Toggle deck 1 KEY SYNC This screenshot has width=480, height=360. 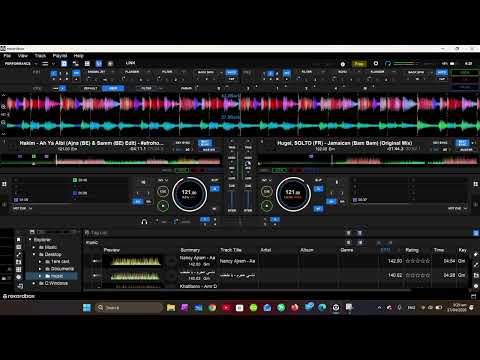tap(183, 143)
